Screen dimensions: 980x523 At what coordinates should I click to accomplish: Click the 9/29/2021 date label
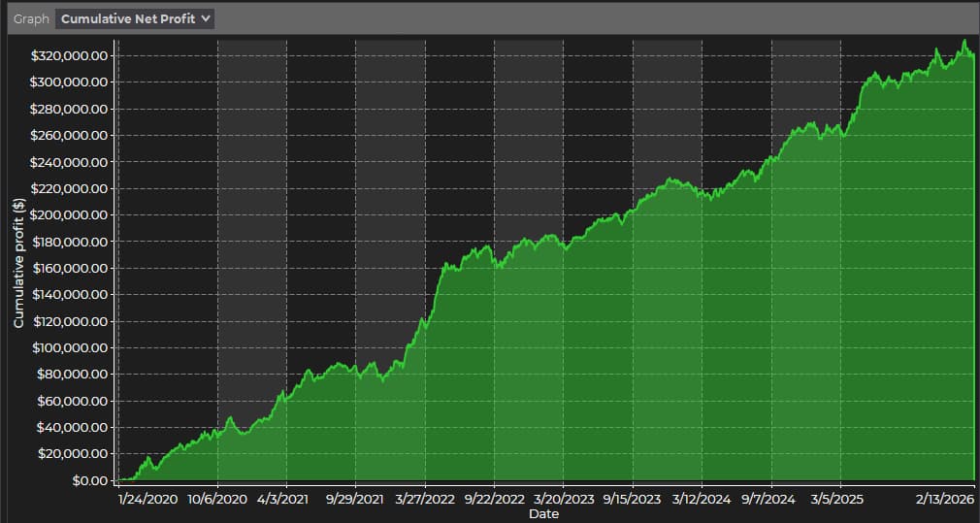[356, 499]
